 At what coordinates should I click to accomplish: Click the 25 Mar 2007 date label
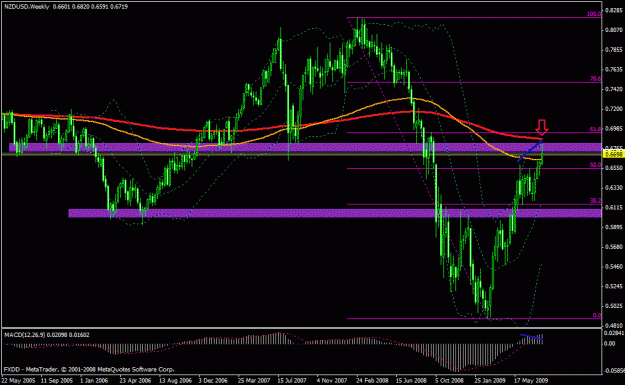pyautogui.click(x=254, y=380)
